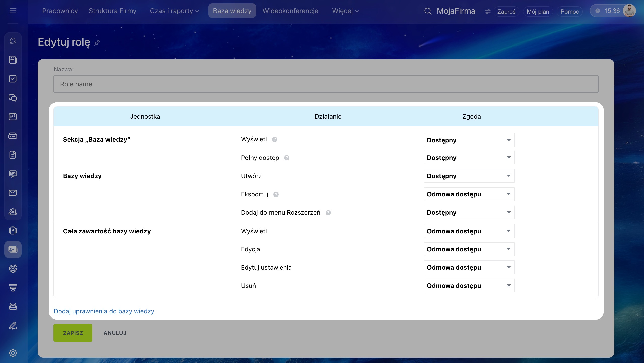The width and height of the screenshot is (644, 363).
Task: Click help icon next to Eksportuj
Action: click(x=276, y=194)
